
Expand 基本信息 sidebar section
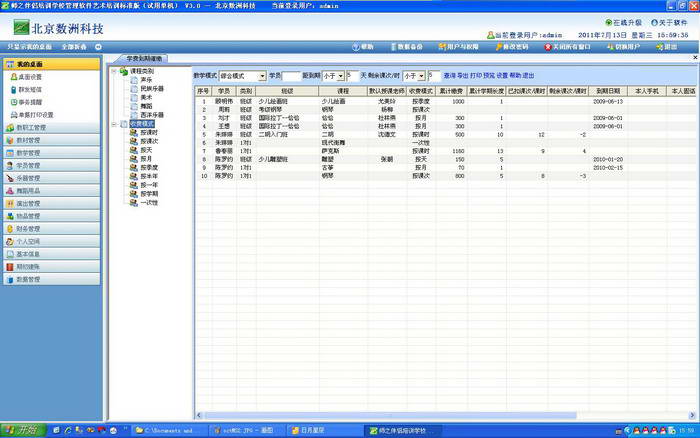[x=52, y=254]
